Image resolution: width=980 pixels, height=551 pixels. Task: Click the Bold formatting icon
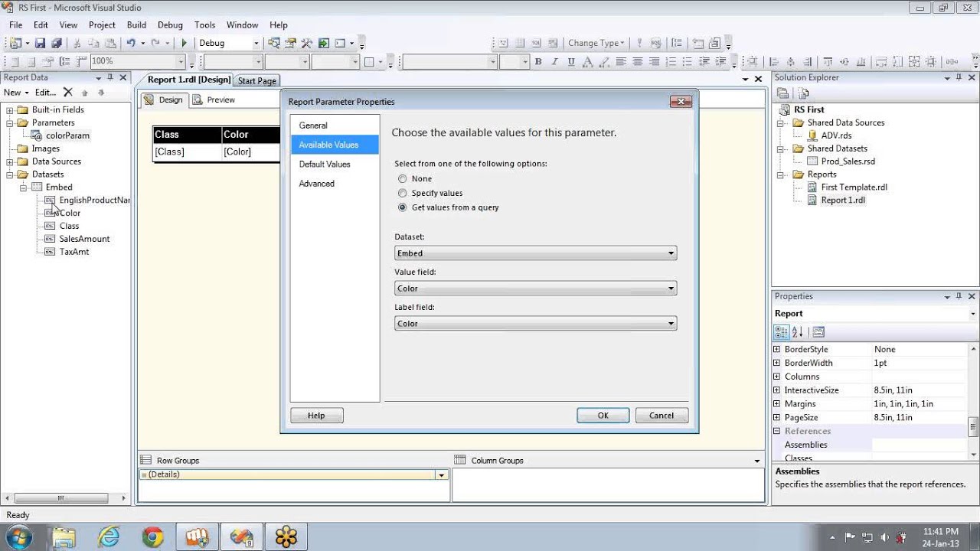538,62
